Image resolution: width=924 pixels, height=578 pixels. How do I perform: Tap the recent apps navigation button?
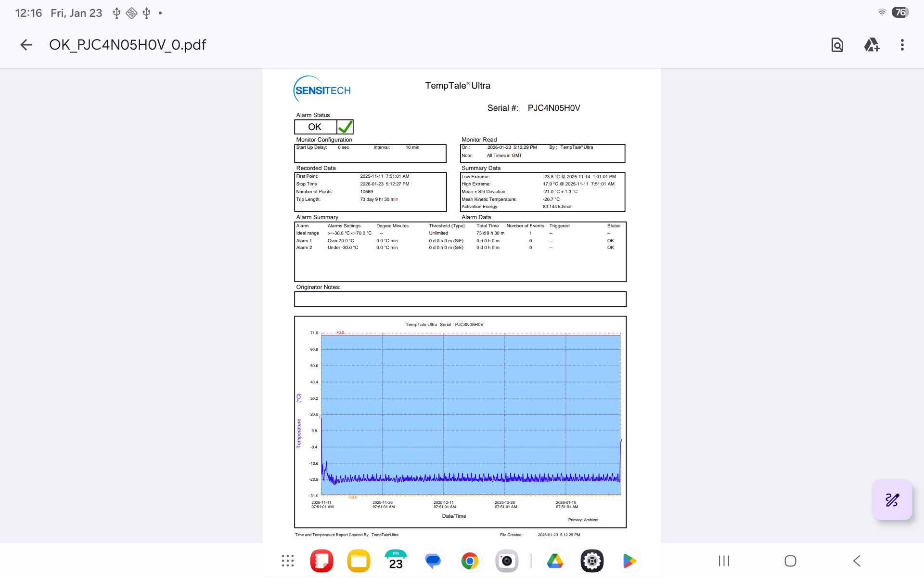tap(724, 561)
